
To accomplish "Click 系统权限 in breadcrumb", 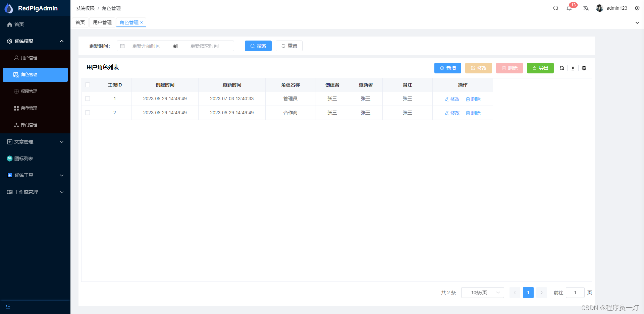I will click(x=85, y=8).
